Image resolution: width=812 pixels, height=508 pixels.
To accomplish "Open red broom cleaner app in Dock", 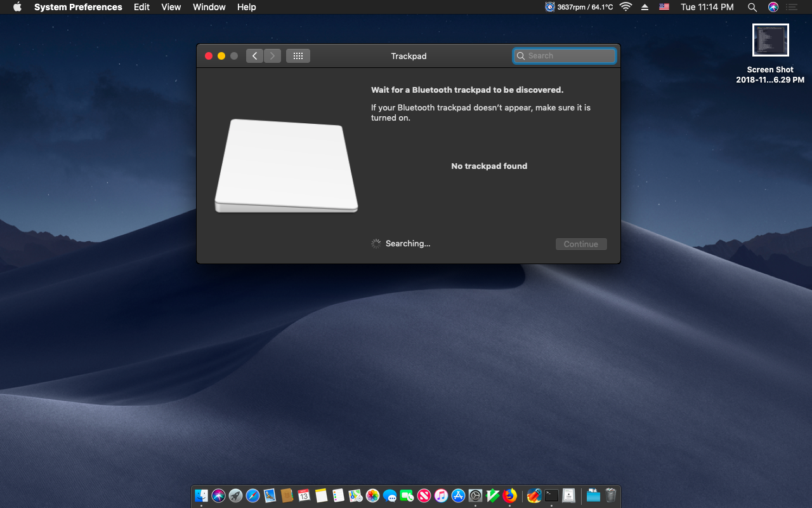I will point(534,495).
